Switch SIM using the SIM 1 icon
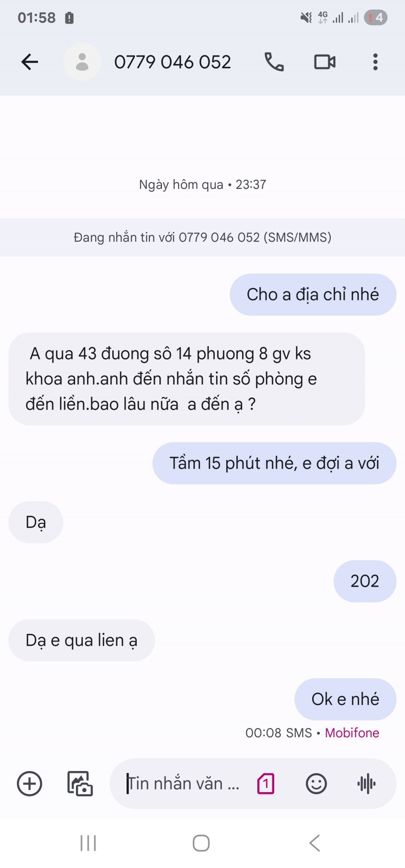 tap(266, 784)
